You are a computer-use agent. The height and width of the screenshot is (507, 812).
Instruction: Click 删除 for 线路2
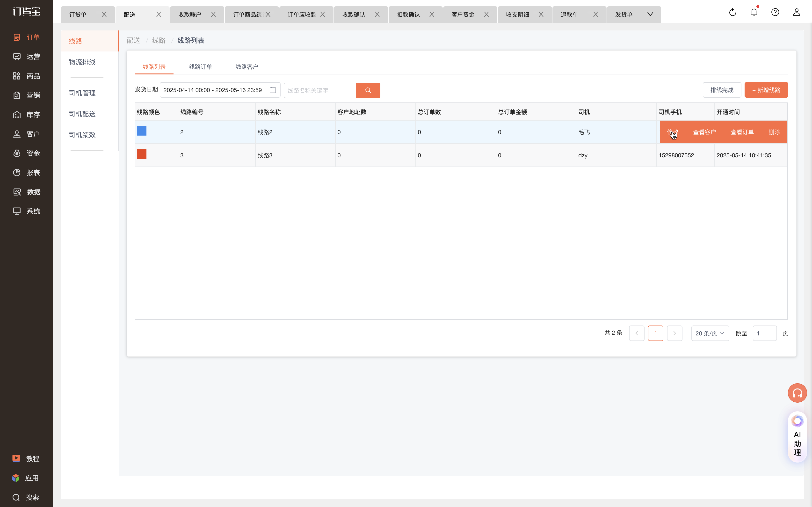click(774, 132)
